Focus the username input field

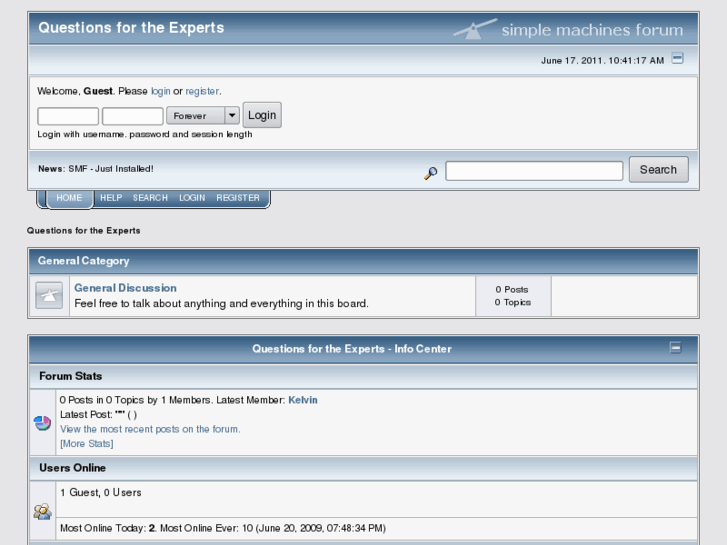pyautogui.click(x=68, y=116)
